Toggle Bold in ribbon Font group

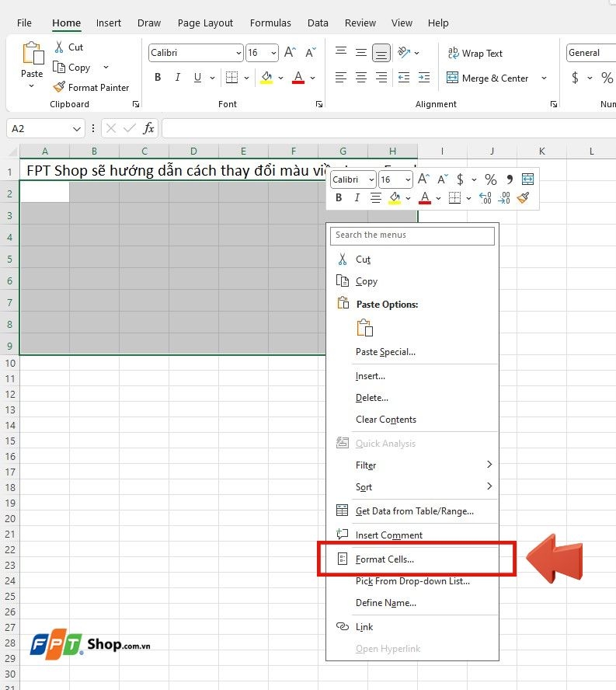158,78
